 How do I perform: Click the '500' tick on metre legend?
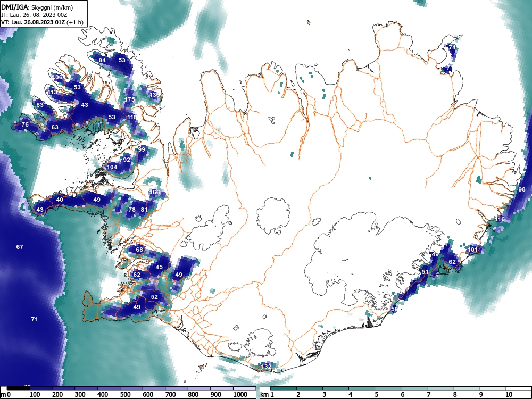(125, 394)
